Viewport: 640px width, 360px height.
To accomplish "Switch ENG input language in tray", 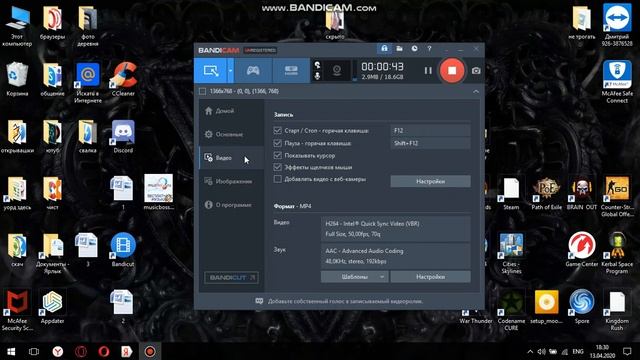I will [578, 351].
